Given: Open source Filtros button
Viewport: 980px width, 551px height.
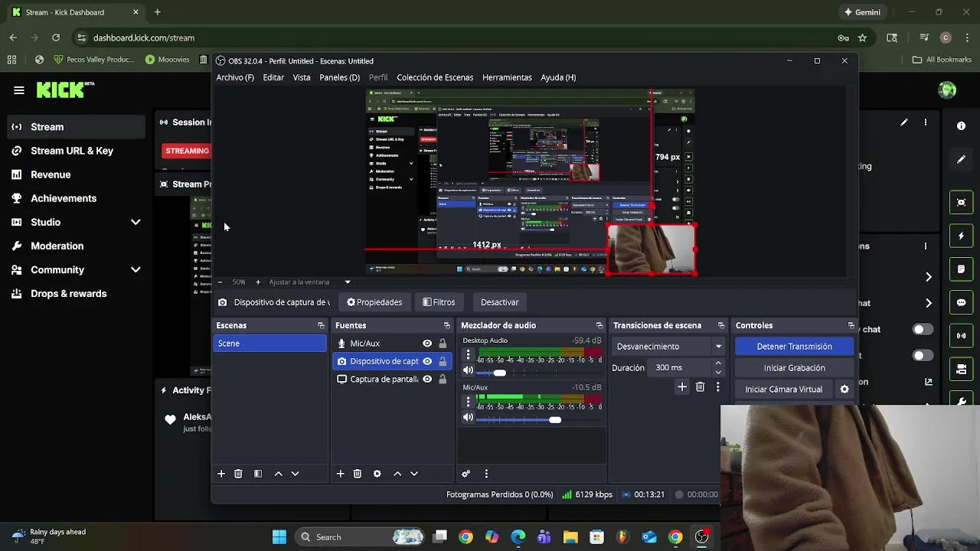Looking at the screenshot, I should [439, 302].
